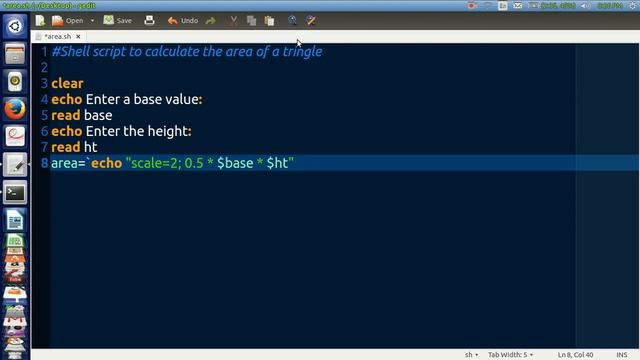This screenshot has height=360, width=640.
Task: Copy the selection with toolbar icon
Action: click(x=251, y=20)
